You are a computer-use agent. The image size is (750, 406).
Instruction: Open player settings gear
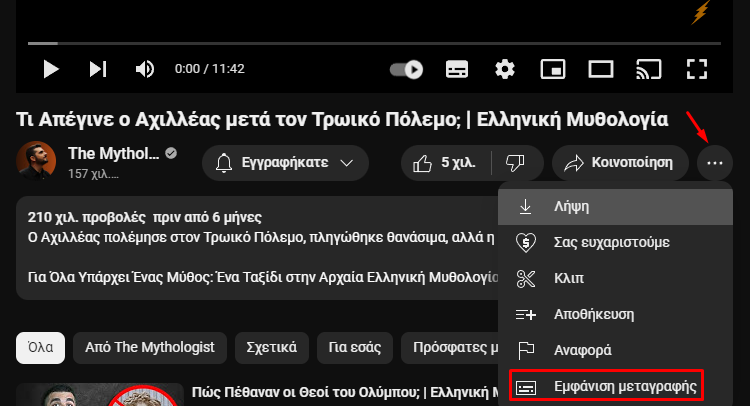click(x=505, y=69)
